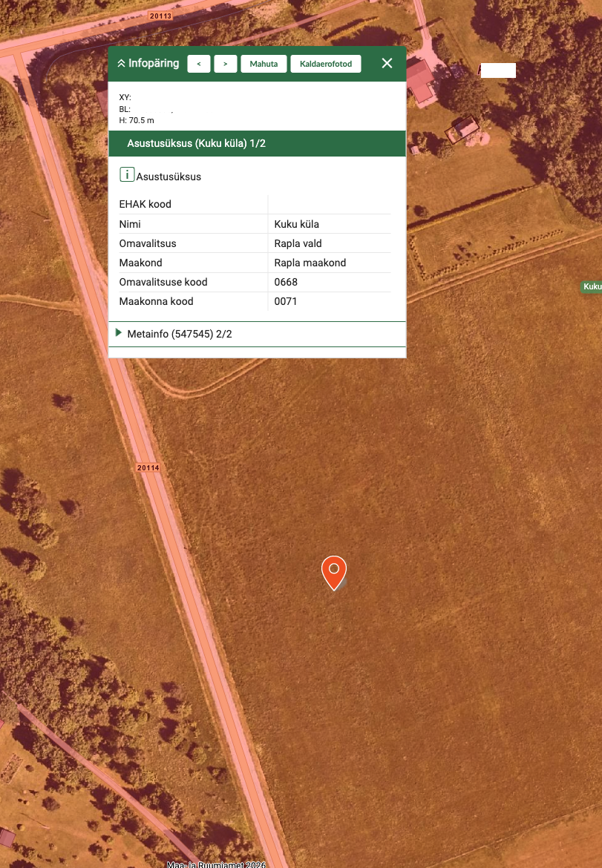This screenshot has height=868, width=602.
Task: Click the Mahuta button
Action: [264, 64]
